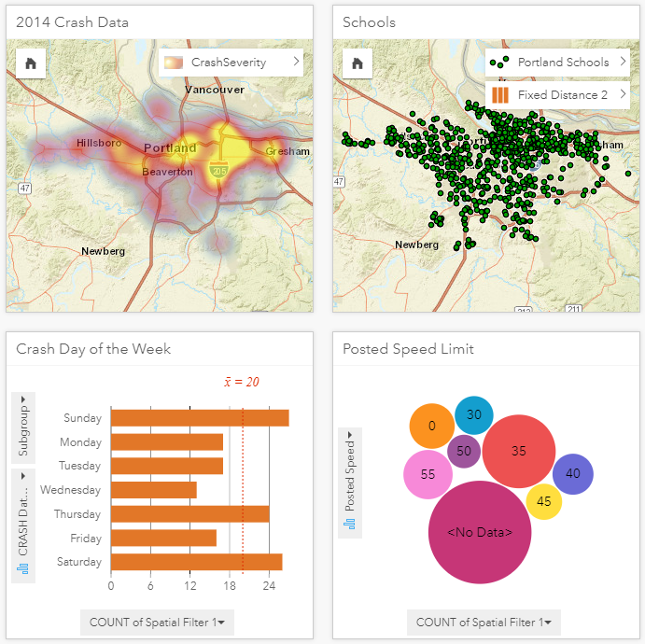Click home button on Schools map

pyautogui.click(x=358, y=63)
